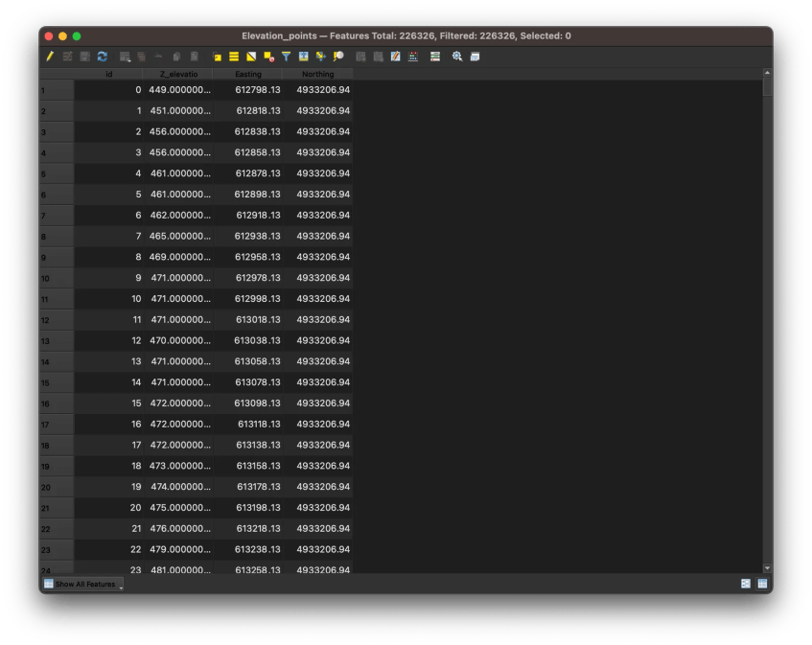Viewport: 812px width, 645px height.
Task: Click the copy selected rows icon
Action: point(176,57)
